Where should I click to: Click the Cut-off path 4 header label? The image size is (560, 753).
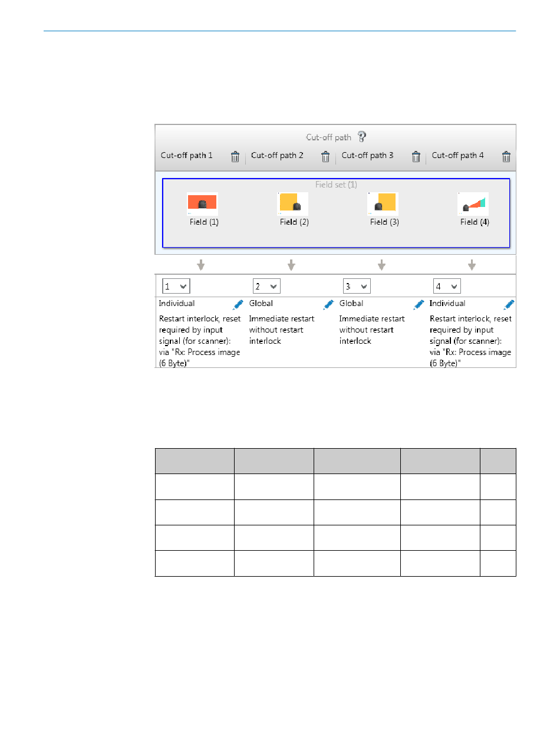point(458,156)
